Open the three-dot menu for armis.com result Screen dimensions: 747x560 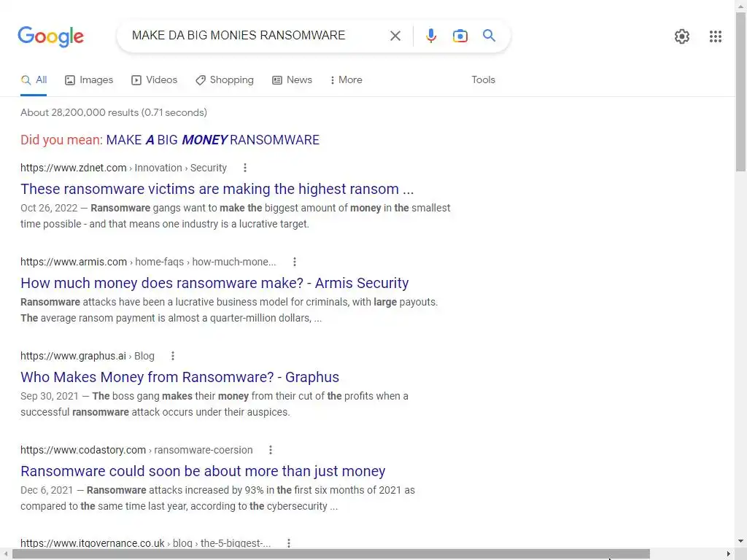[295, 262]
